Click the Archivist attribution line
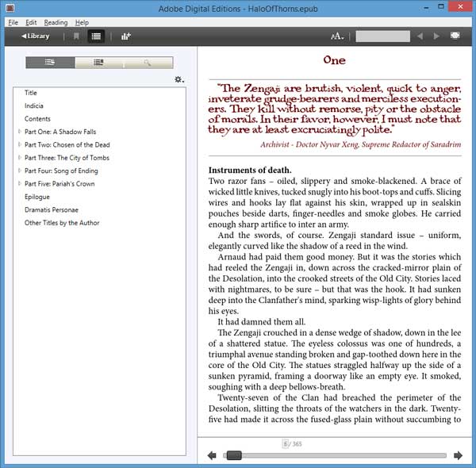This screenshot has height=468, width=476. [x=361, y=144]
